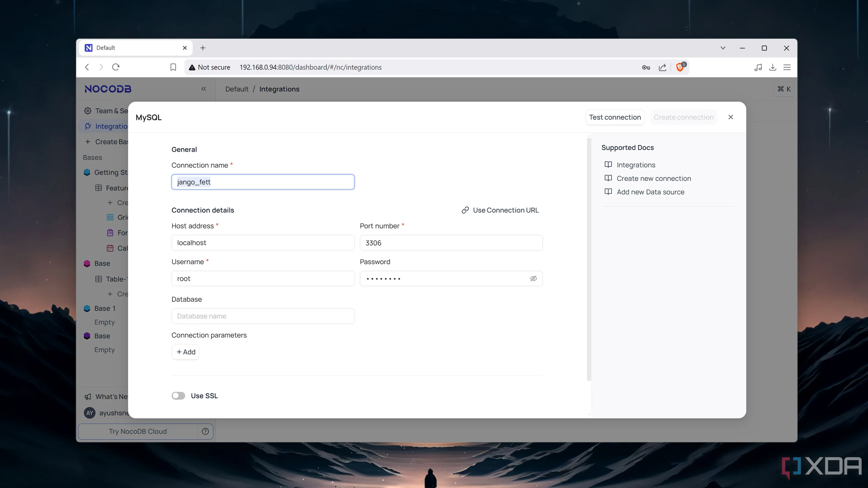Click the dialog vertical scrollbar
The height and width of the screenshot is (488, 868).
[589, 259]
